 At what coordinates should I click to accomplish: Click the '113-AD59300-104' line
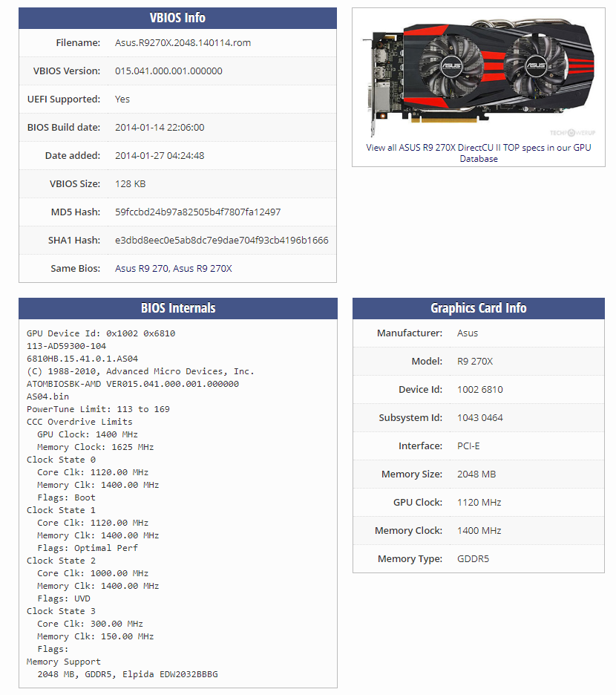pos(67,346)
